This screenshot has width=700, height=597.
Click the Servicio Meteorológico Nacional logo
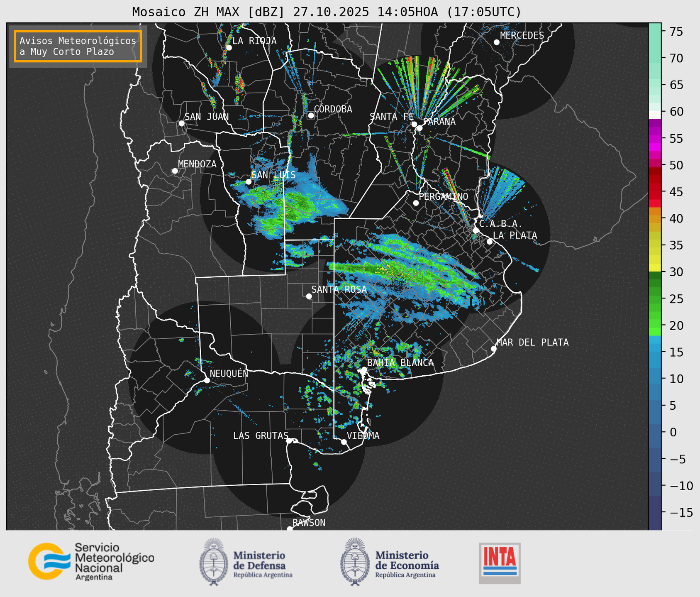pyautogui.click(x=91, y=561)
